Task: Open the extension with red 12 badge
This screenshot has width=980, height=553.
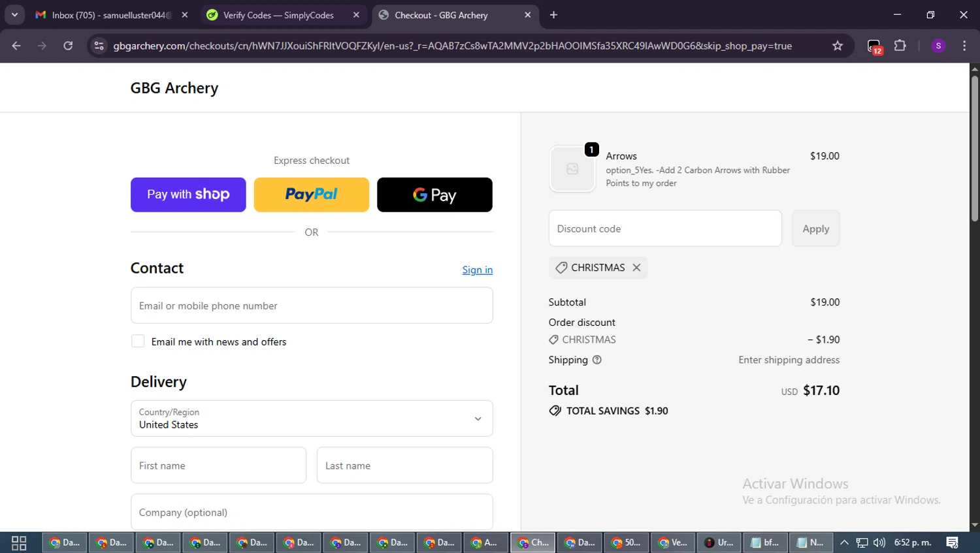Action: (x=874, y=46)
